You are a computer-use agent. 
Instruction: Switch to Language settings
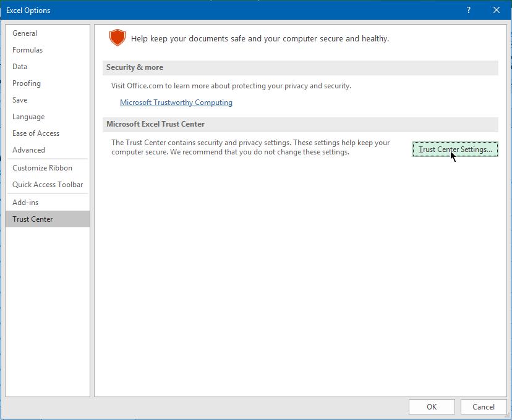[48, 116]
